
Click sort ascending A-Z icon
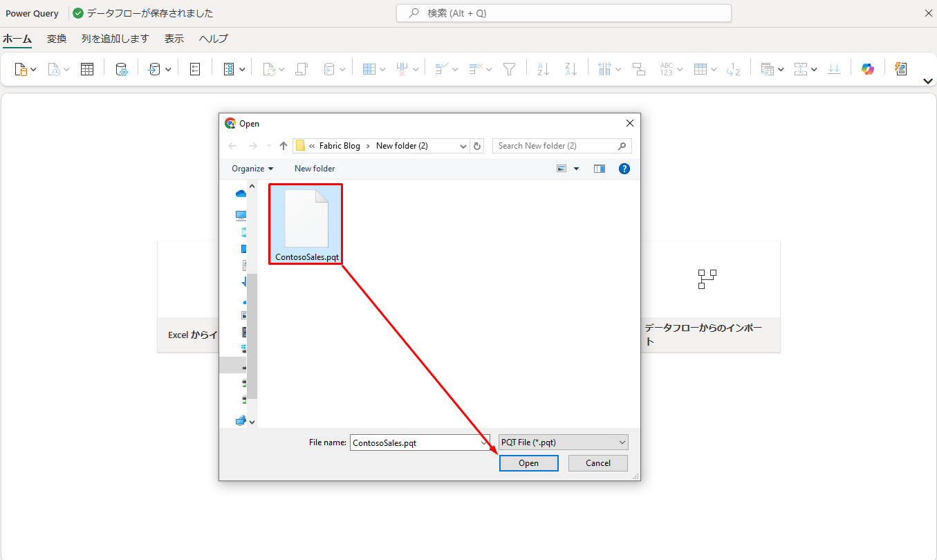[x=543, y=69]
